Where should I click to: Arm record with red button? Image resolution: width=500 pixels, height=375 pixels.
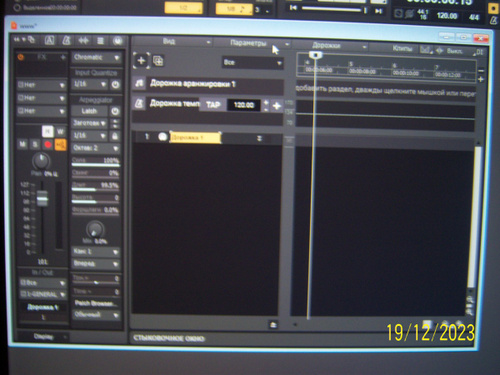pos(48,145)
